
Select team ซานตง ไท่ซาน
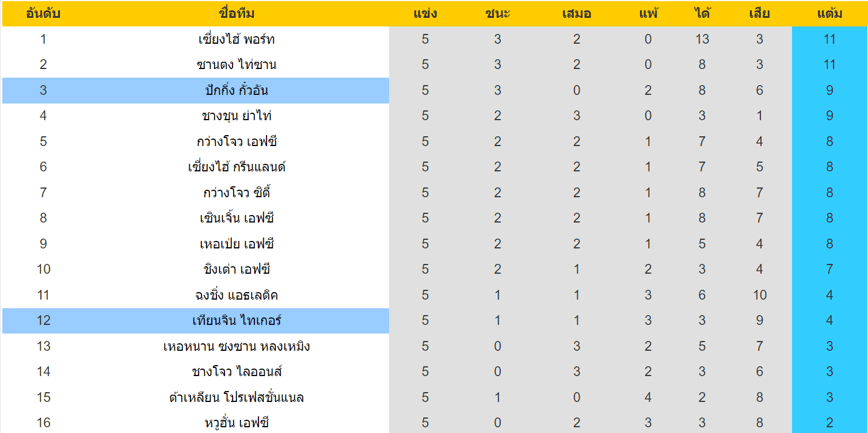[x=237, y=64]
